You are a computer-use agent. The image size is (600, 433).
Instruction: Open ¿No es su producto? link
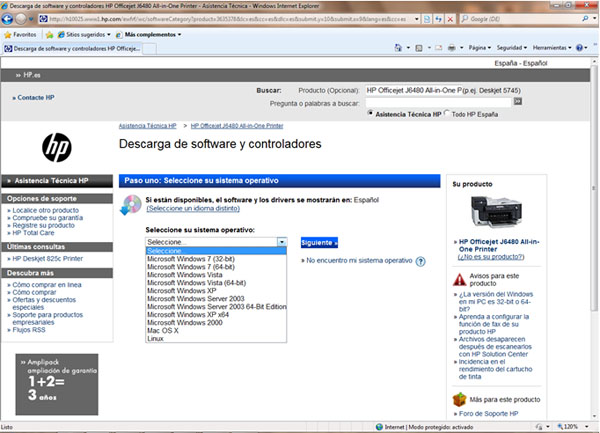click(x=491, y=257)
